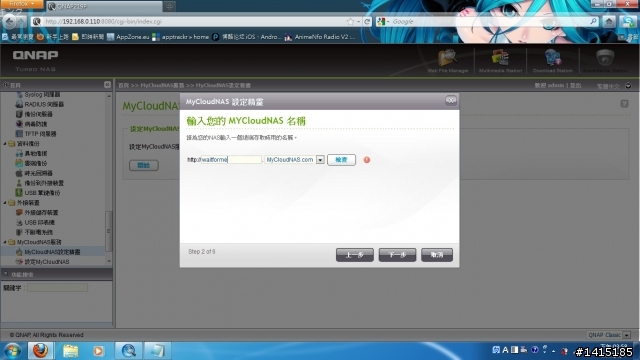Open AppZone.eu bookmark
640x360 pixels.
[128, 37]
